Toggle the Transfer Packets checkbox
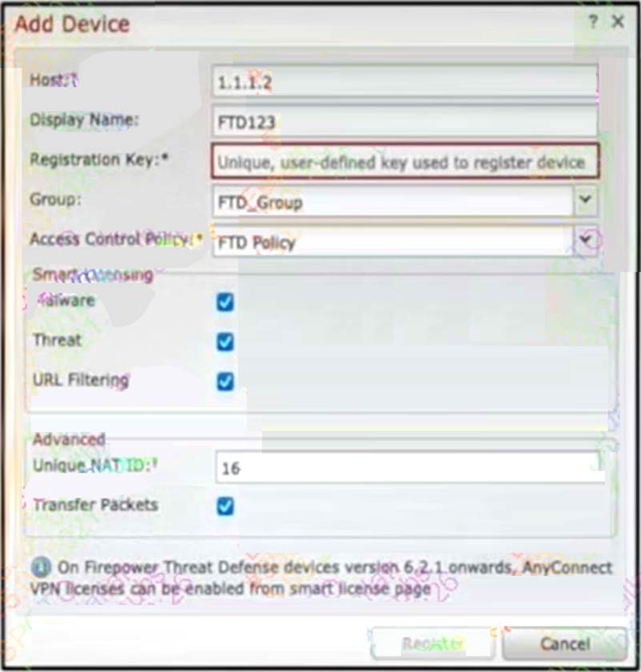The image size is (641, 672). click(x=225, y=506)
